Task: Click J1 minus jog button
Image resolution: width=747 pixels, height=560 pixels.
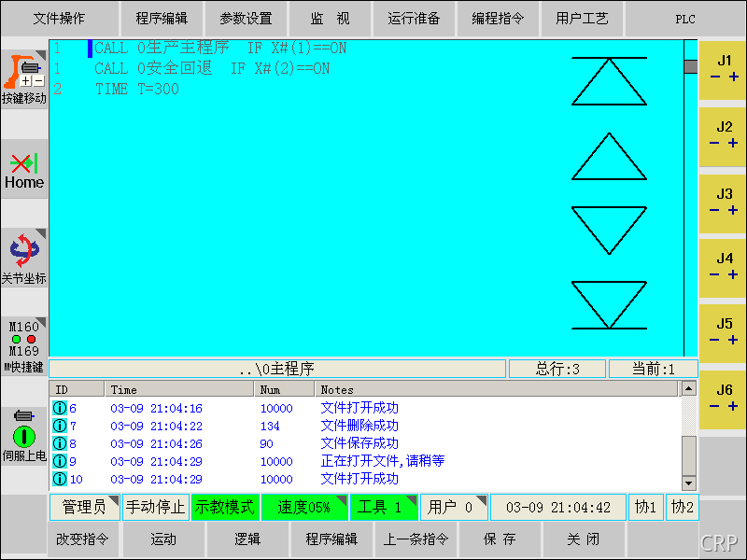Action: coord(714,77)
